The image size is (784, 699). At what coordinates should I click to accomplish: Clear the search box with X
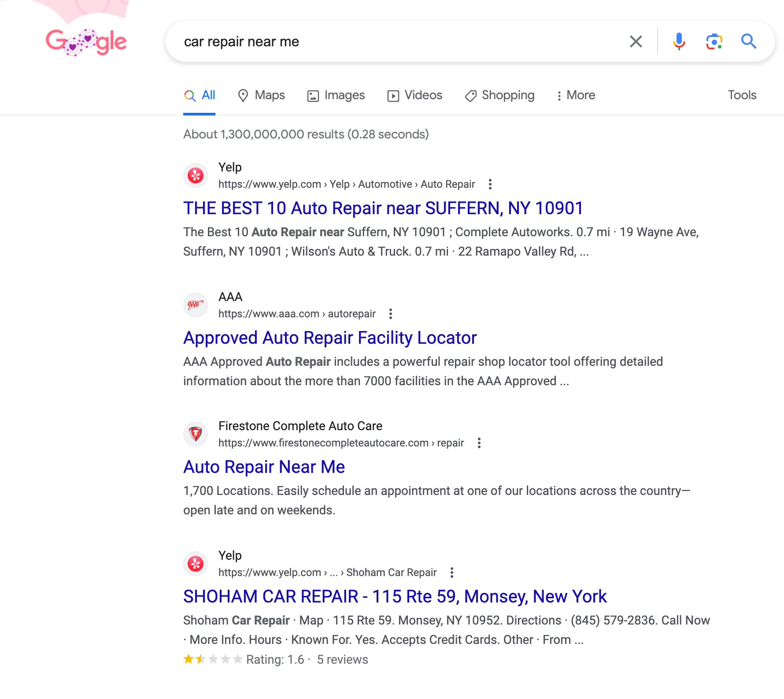(x=636, y=41)
